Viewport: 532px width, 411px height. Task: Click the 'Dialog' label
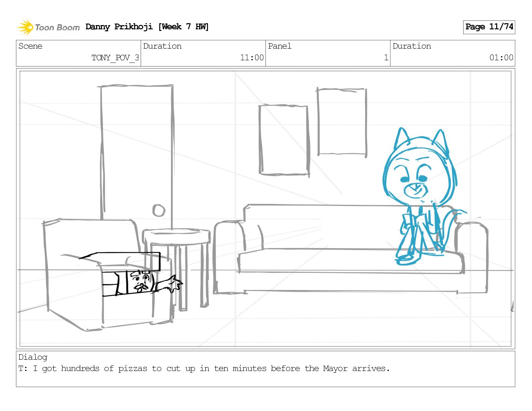pyautogui.click(x=33, y=357)
